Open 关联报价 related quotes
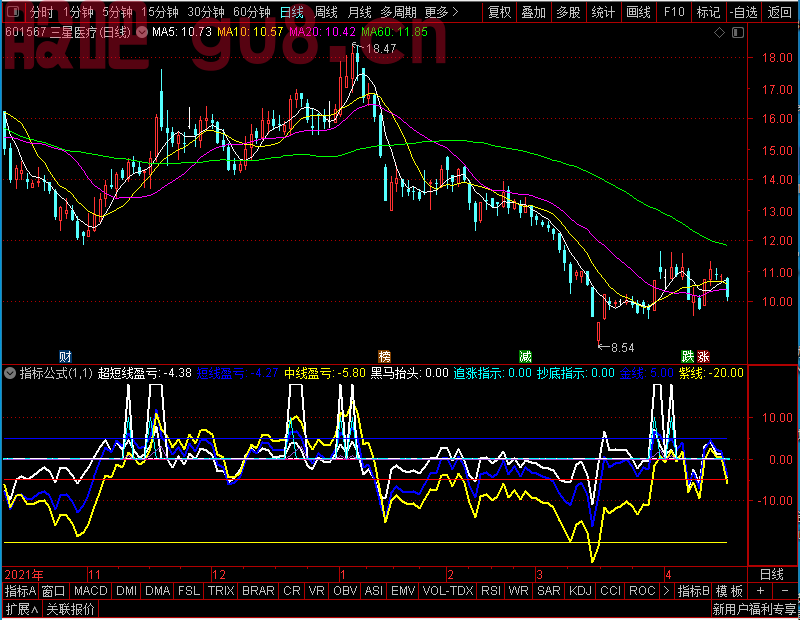 70,609
